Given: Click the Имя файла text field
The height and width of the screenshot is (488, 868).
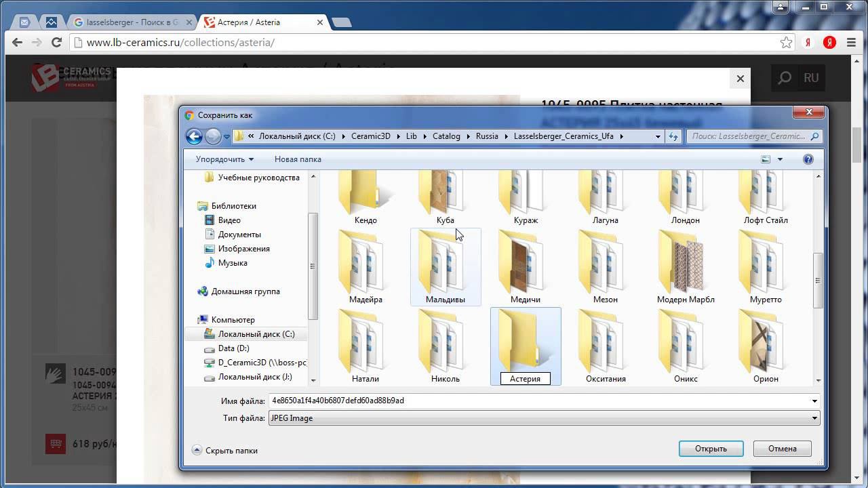Looking at the screenshot, I should (539, 401).
